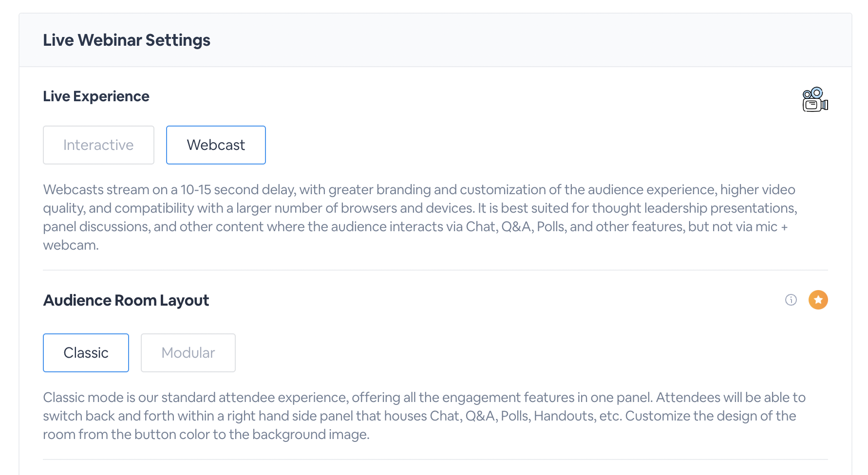Click the Live Webinar Settings header
This screenshot has height=475, width=868.
[x=127, y=40]
